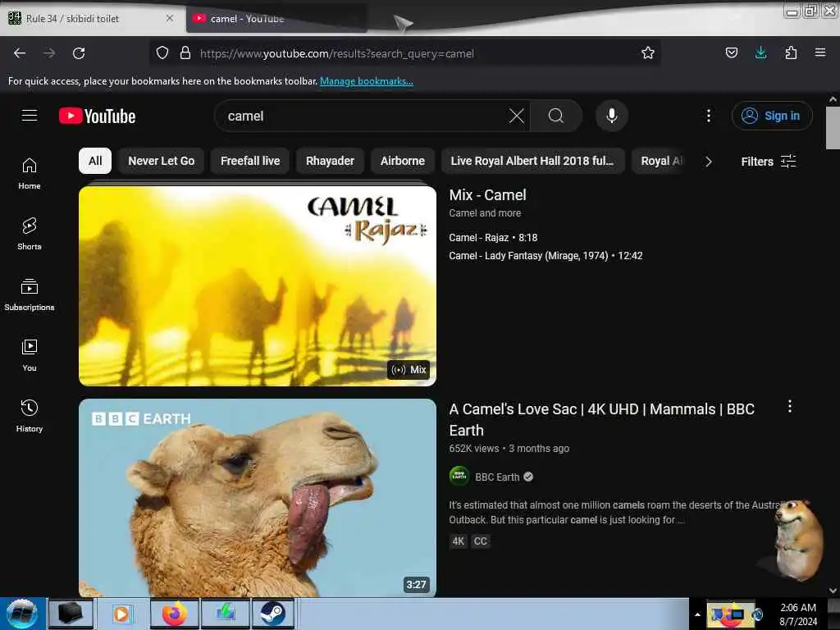840x630 pixels.
Task: Start voice search with the microphone icon
Action: [611, 116]
